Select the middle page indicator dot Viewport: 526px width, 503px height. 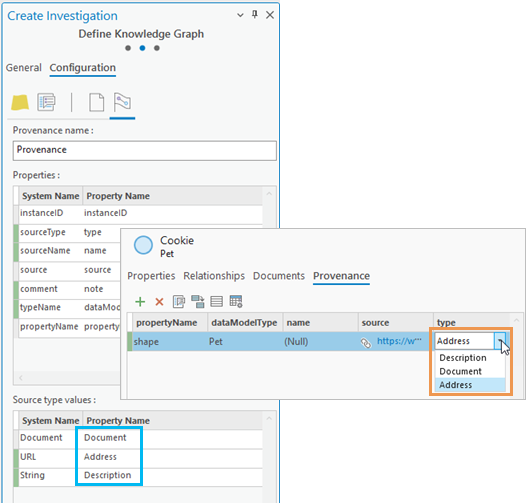[142, 48]
